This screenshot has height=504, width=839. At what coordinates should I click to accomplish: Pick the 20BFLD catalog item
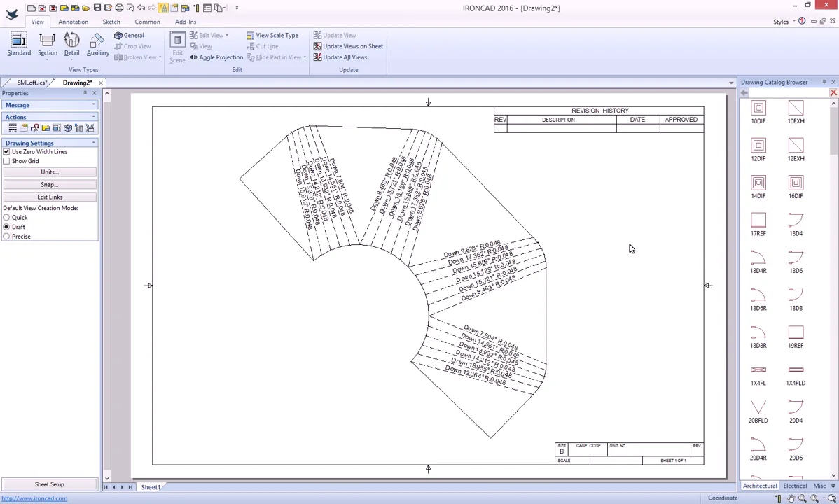pyautogui.click(x=758, y=412)
